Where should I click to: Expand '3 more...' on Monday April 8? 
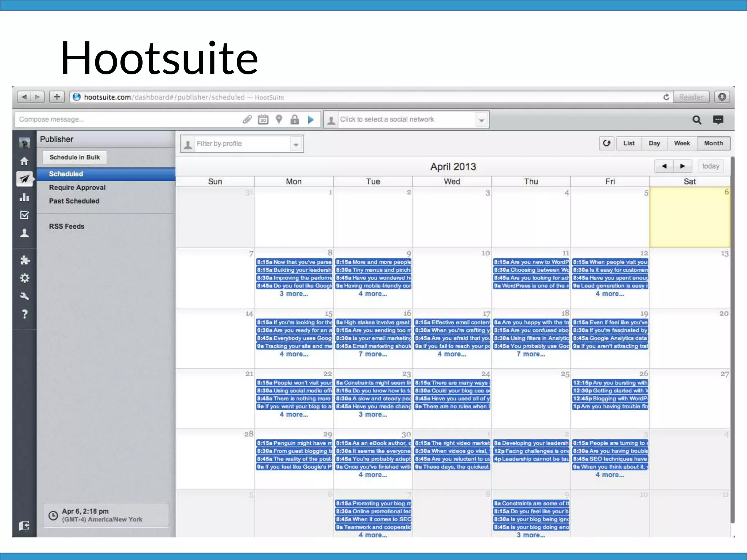point(294,294)
